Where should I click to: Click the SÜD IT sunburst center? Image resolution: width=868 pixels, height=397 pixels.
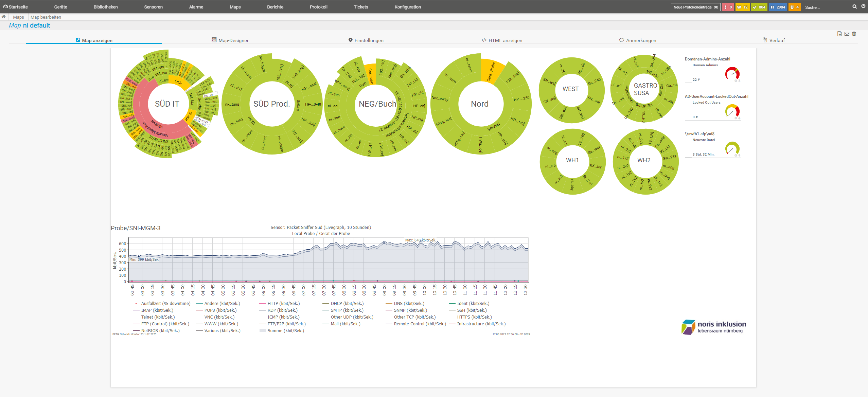pos(167,104)
